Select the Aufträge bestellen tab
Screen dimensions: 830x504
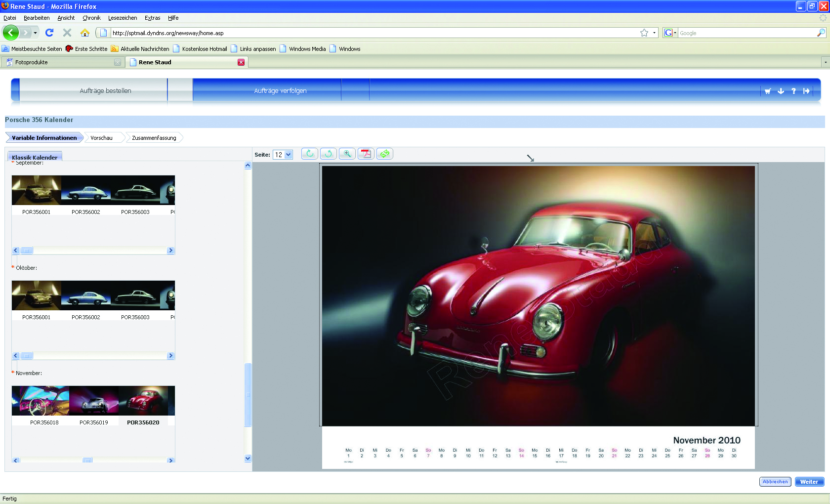tap(93, 90)
